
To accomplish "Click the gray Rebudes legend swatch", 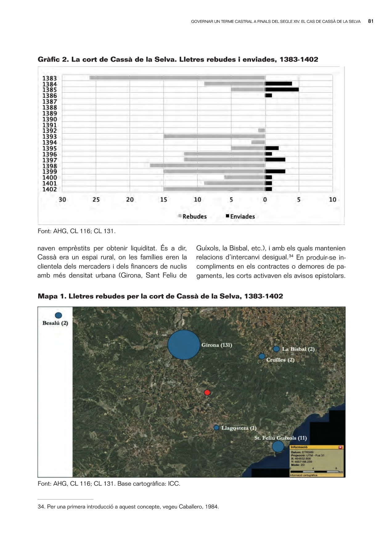I will point(180,216).
